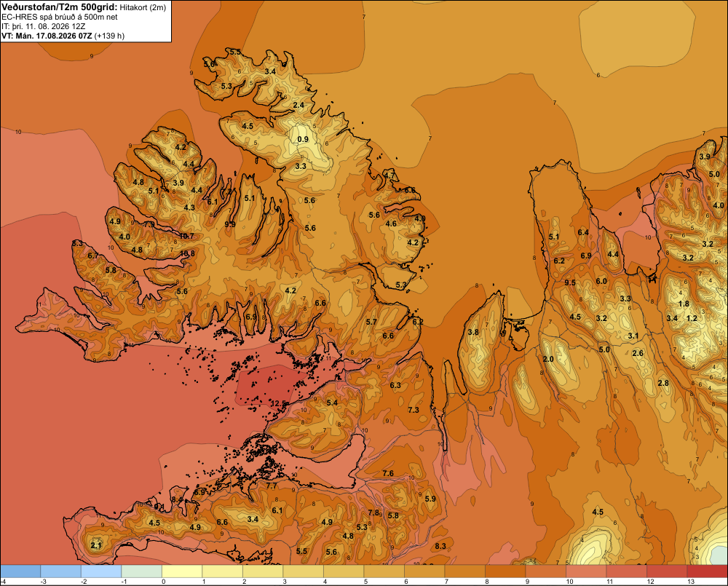The height and width of the screenshot is (586, 728).
Task: Click the temperature value '2.6'
Action: tap(638, 353)
